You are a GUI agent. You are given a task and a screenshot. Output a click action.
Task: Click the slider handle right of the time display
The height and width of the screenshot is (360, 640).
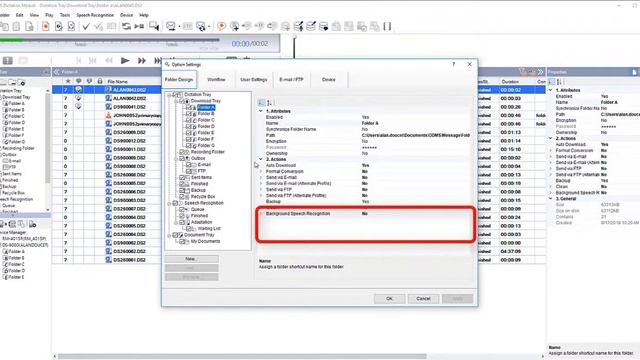294,37
